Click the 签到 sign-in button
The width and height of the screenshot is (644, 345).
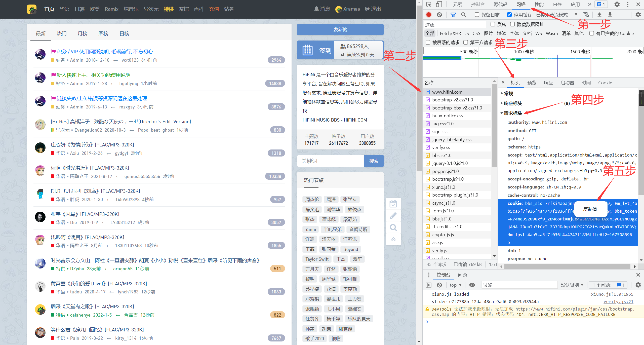[316, 50]
